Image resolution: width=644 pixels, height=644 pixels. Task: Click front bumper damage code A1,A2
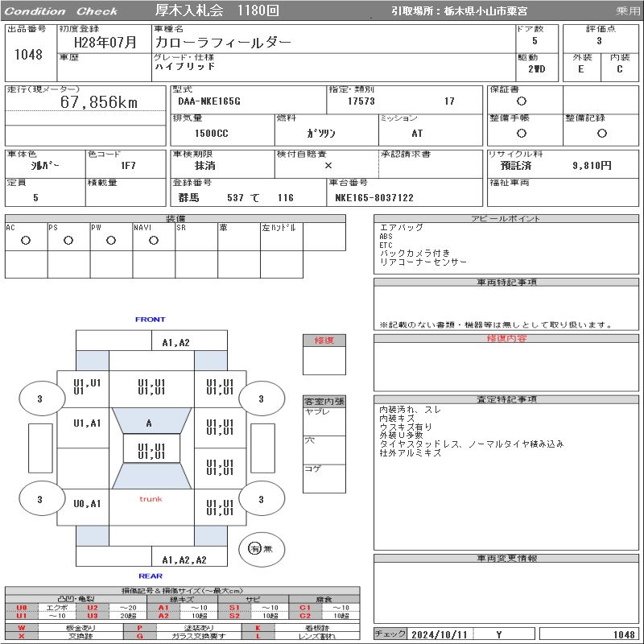point(175,343)
